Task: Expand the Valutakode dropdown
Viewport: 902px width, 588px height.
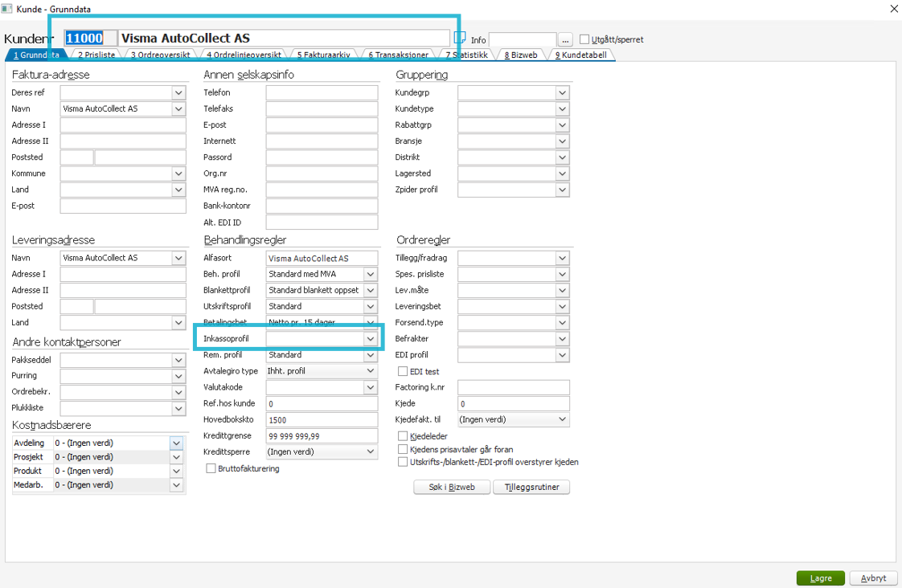Action: pos(371,387)
